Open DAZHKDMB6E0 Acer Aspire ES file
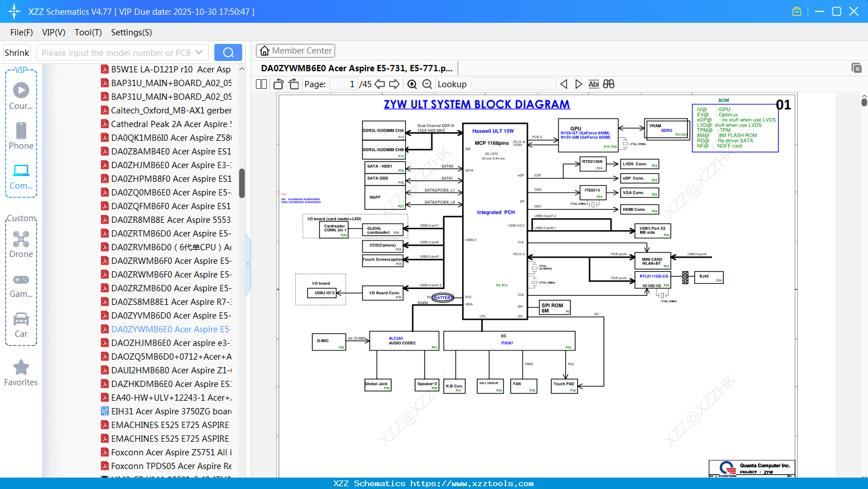868x489 pixels. [166, 384]
